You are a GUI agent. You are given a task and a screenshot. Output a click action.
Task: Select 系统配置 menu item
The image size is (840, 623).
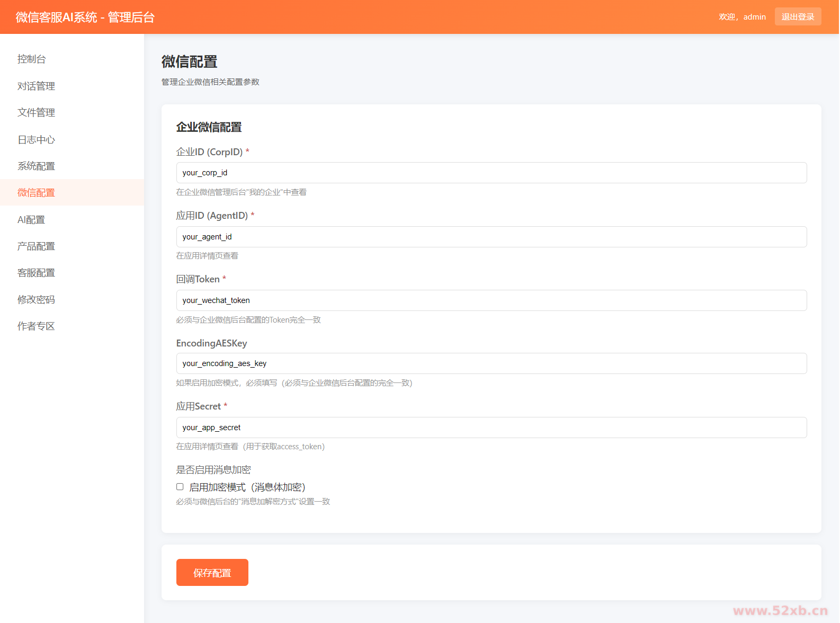click(36, 166)
